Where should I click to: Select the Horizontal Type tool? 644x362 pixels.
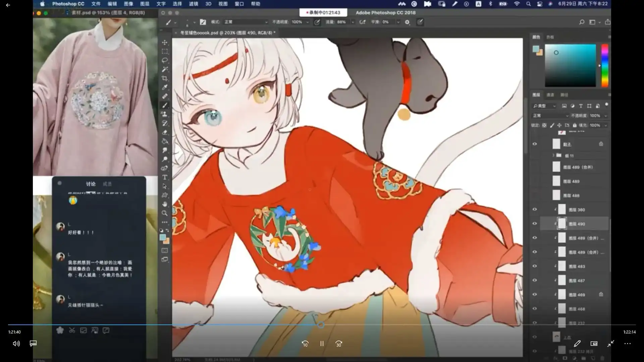click(165, 177)
